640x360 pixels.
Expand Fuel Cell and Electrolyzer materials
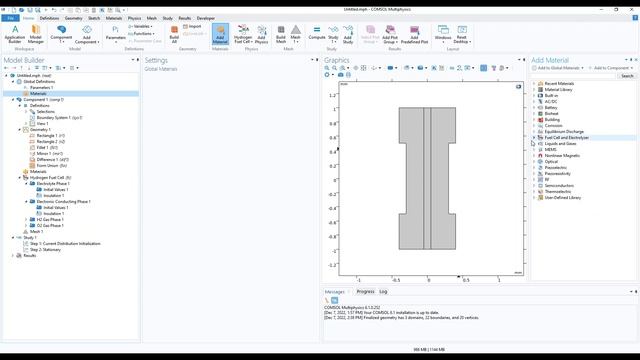point(534,138)
